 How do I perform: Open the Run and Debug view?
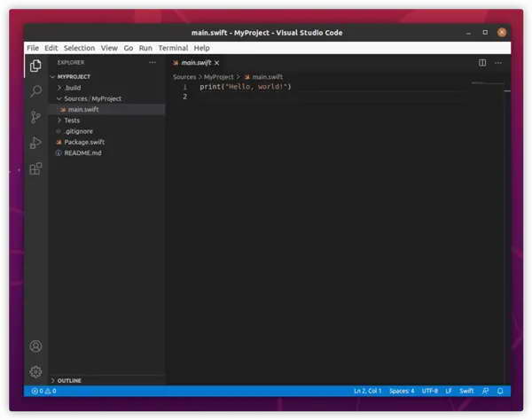pos(35,143)
